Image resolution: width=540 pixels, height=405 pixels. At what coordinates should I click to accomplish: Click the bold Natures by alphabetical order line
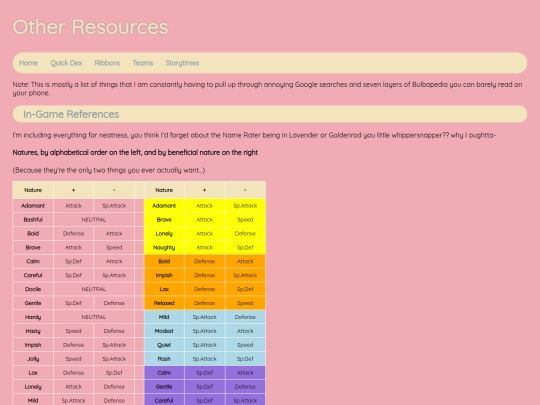pyautogui.click(x=135, y=152)
